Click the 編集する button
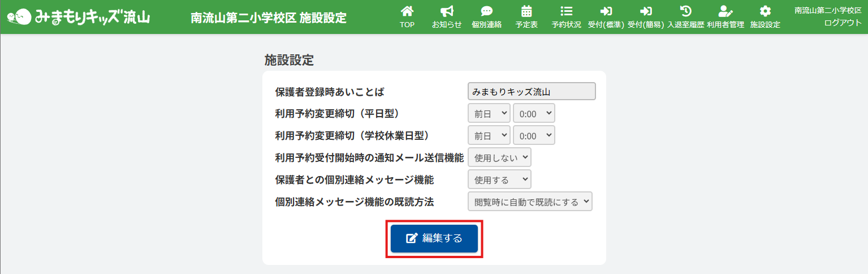The image size is (868, 274). click(x=434, y=238)
